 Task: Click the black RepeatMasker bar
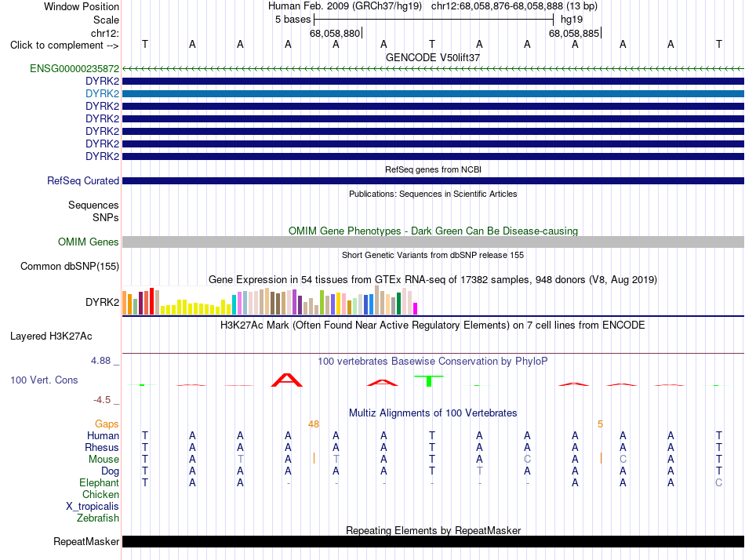click(x=433, y=541)
